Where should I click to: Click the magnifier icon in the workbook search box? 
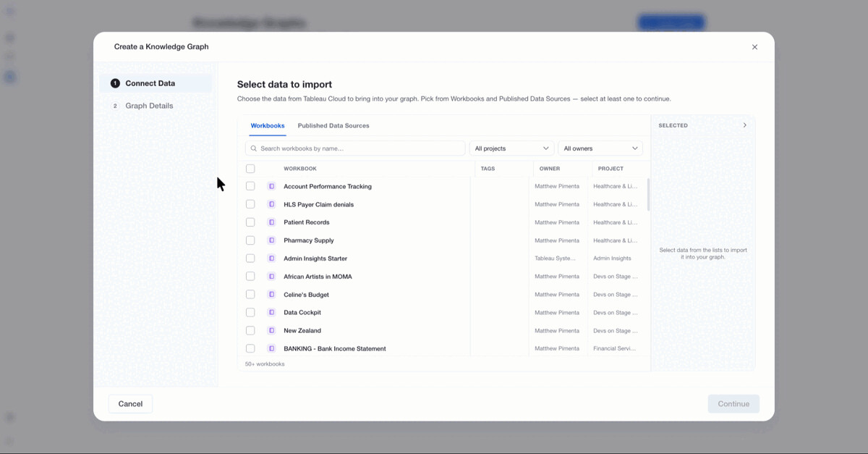point(254,148)
